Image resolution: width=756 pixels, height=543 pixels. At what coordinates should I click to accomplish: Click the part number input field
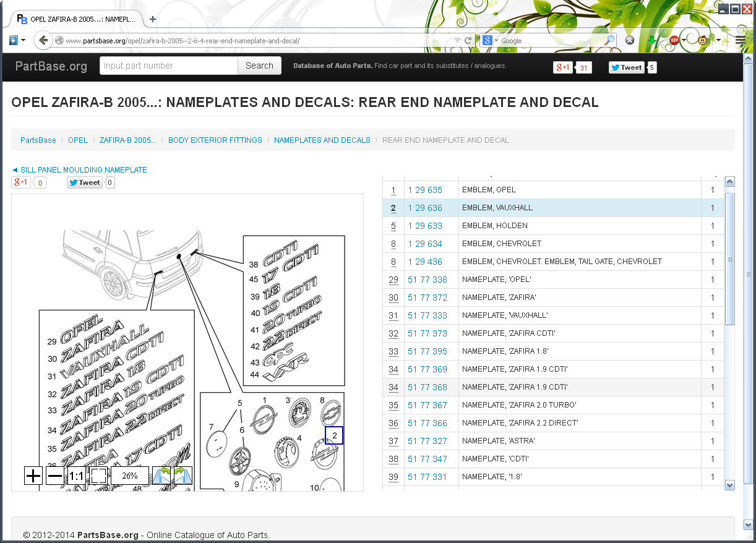(x=168, y=66)
